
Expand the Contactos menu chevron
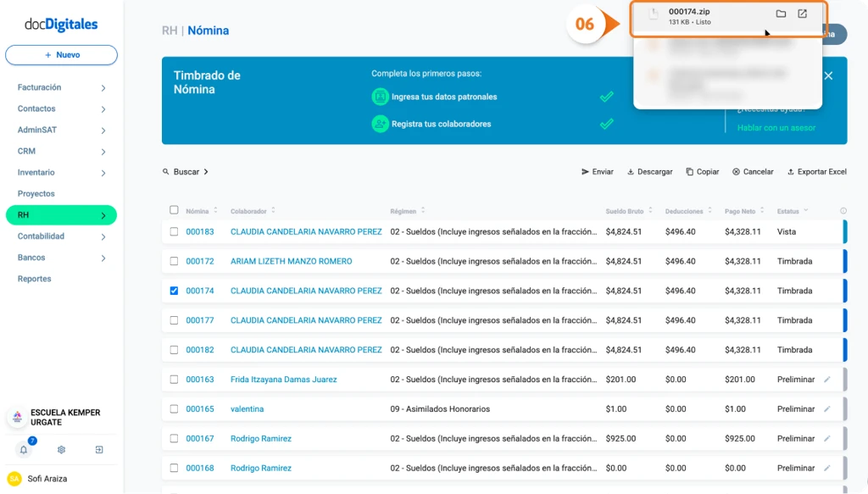point(103,109)
